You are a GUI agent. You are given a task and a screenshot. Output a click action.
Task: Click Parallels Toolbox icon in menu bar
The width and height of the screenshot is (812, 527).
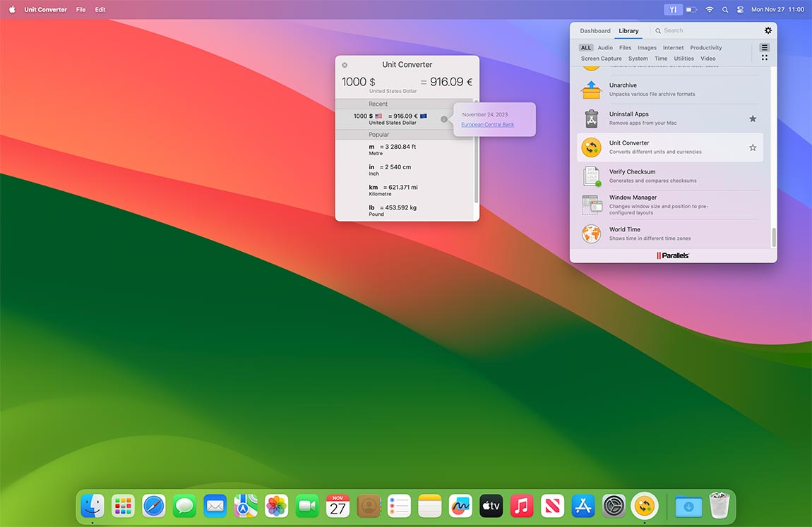click(x=673, y=10)
